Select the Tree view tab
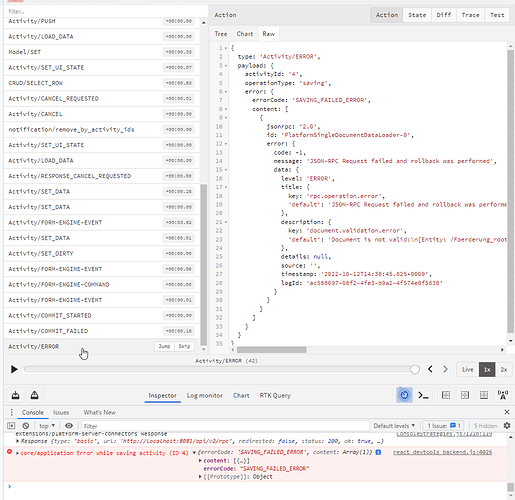The height and width of the screenshot is (500, 515). coord(221,34)
